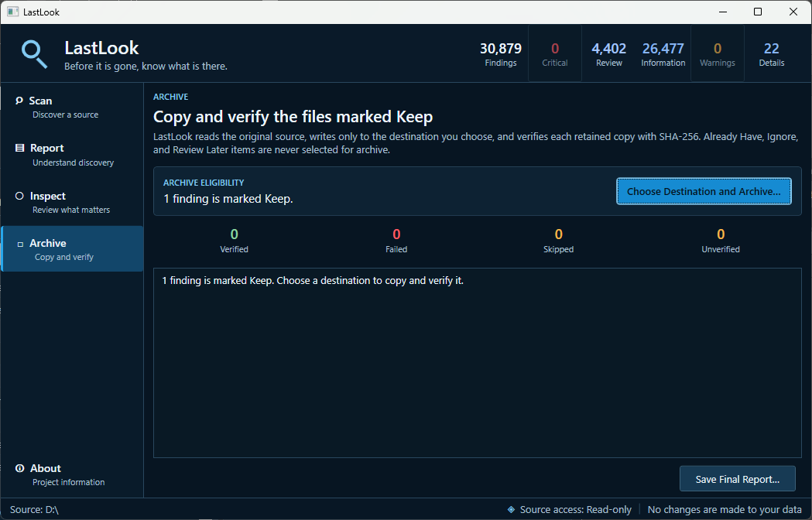Open the About project information page
The width and height of the screenshot is (812, 520).
click(73, 475)
